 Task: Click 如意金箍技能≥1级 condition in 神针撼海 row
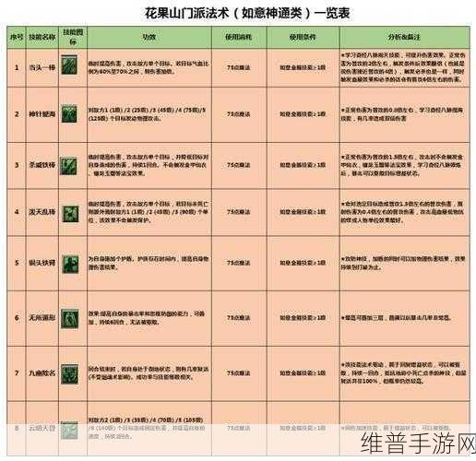point(303,114)
